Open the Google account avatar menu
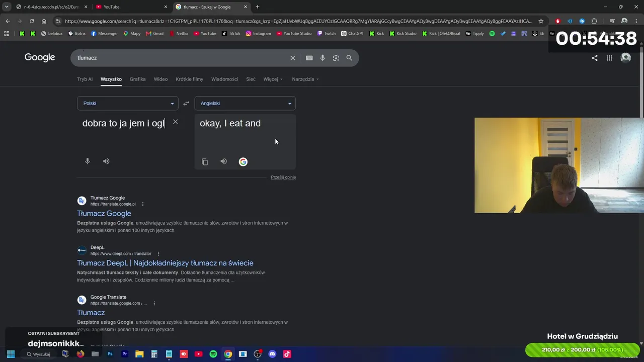644x362 pixels. pyautogui.click(x=626, y=58)
